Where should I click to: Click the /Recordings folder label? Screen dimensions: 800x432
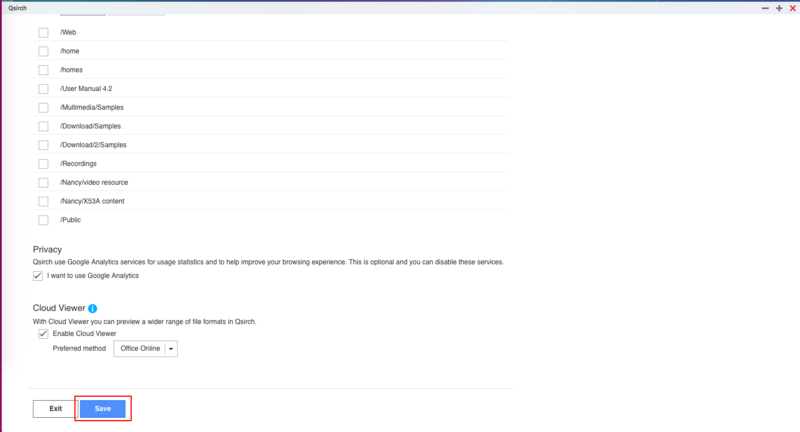78,163
